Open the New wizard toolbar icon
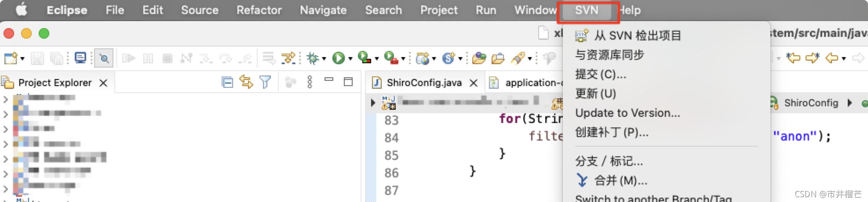This screenshot has width=868, height=202. point(10,58)
